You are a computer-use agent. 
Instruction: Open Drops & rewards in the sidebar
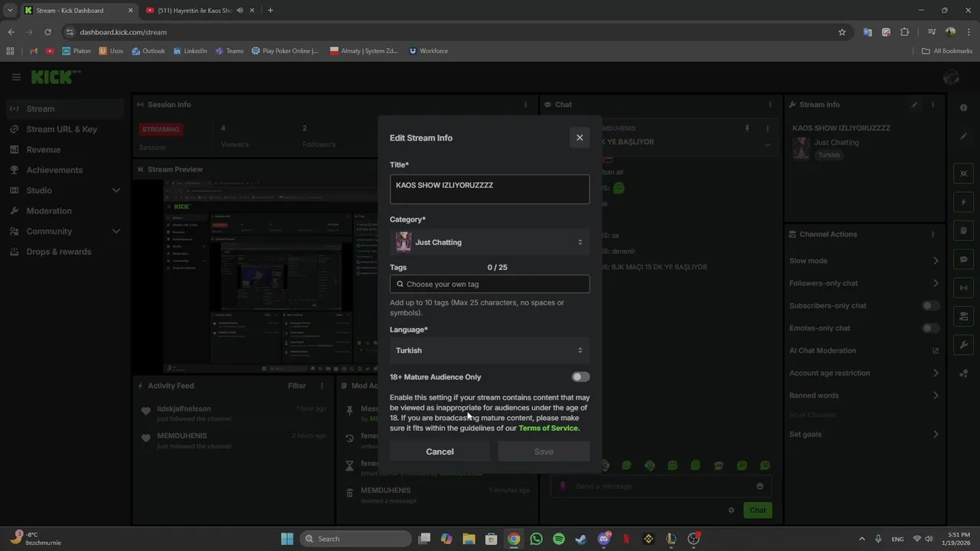[64, 252]
